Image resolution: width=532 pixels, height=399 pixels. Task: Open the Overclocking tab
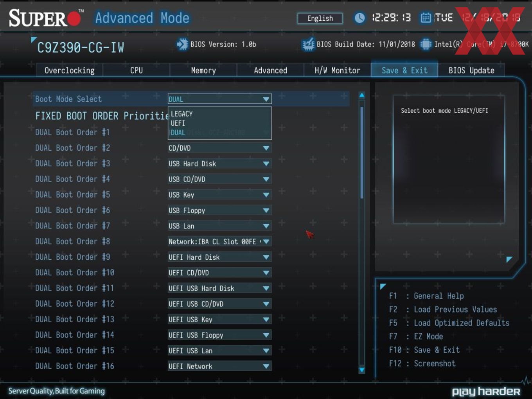coord(69,70)
